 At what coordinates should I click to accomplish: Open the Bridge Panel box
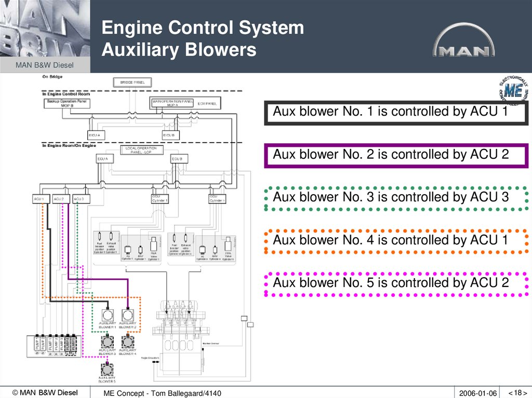pos(132,81)
